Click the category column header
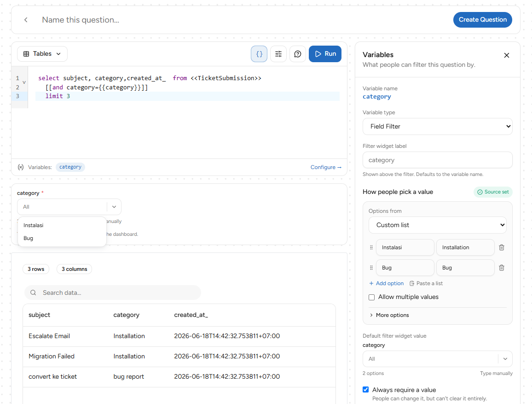 (126, 315)
